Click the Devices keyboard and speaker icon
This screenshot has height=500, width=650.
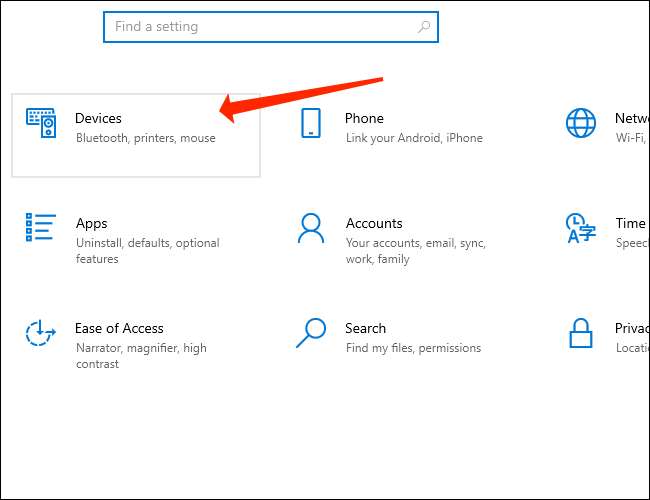point(41,123)
